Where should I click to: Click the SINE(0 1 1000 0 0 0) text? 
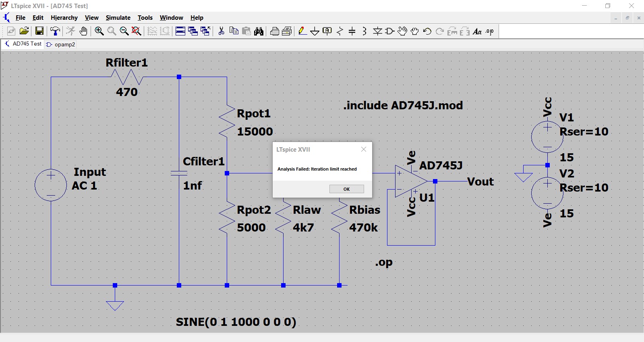point(236,322)
